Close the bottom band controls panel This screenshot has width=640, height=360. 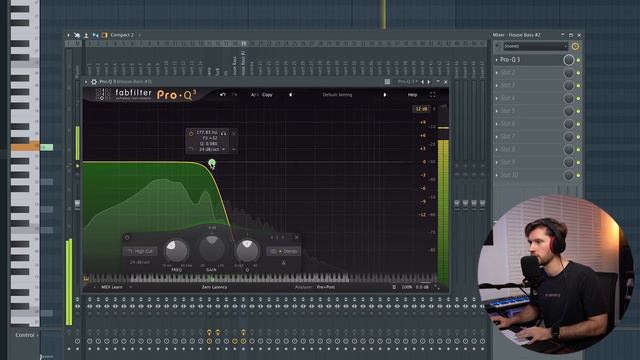pos(296,237)
